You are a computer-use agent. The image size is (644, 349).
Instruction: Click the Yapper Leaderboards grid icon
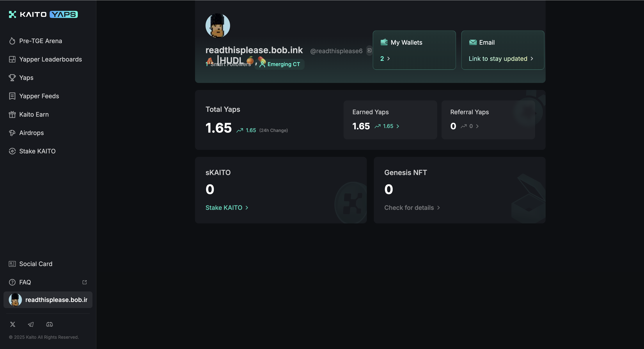coord(12,60)
